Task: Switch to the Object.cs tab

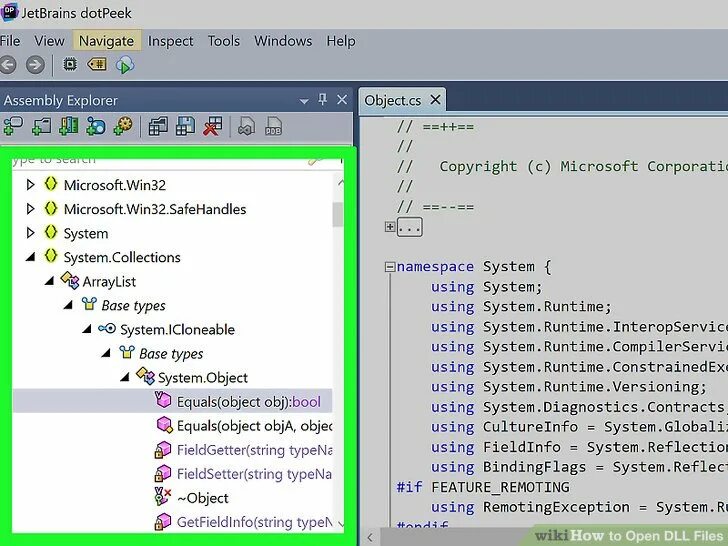Action: pyautogui.click(x=393, y=101)
